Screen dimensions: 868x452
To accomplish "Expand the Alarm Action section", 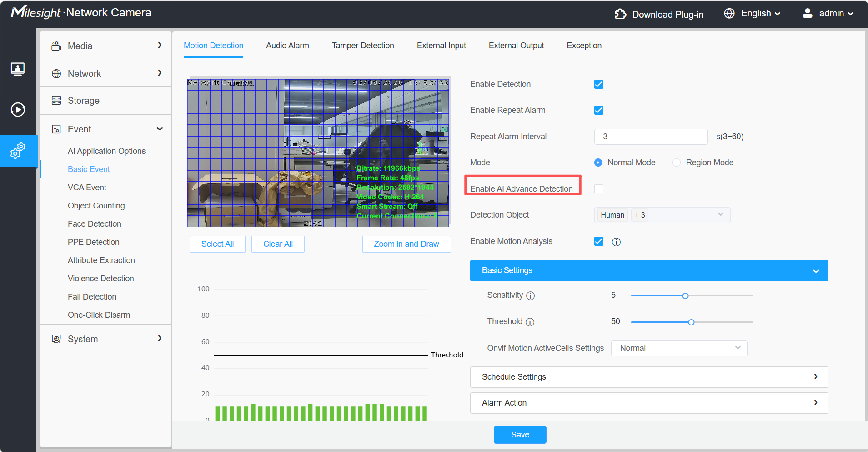I will (649, 403).
